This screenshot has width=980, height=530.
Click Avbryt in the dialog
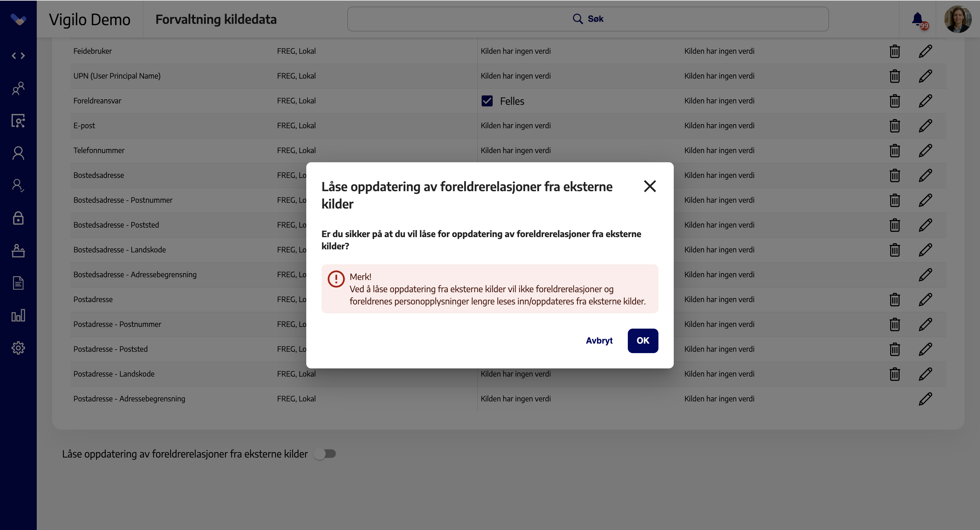point(599,341)
